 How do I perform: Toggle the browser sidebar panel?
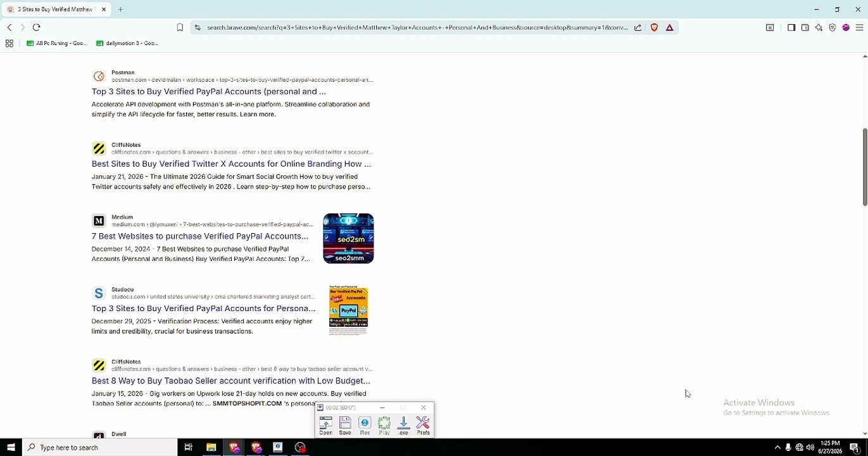[x=791, y=27]
